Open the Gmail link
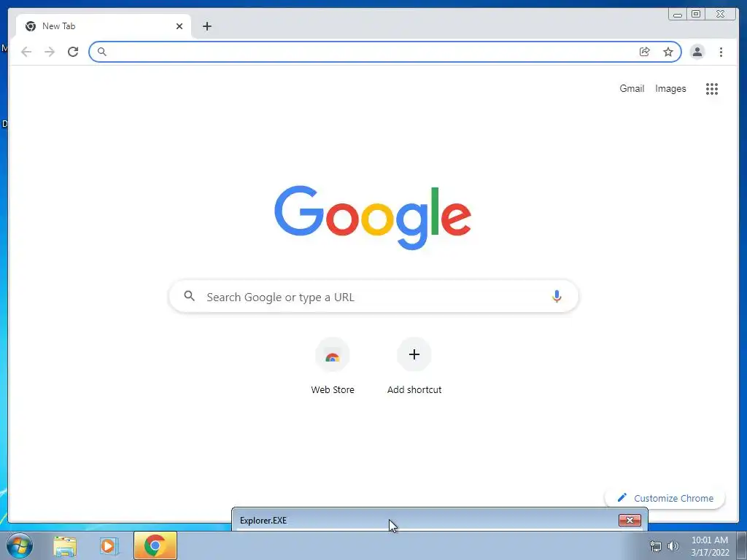Screen dimensions: 747x560 (632, 88)
